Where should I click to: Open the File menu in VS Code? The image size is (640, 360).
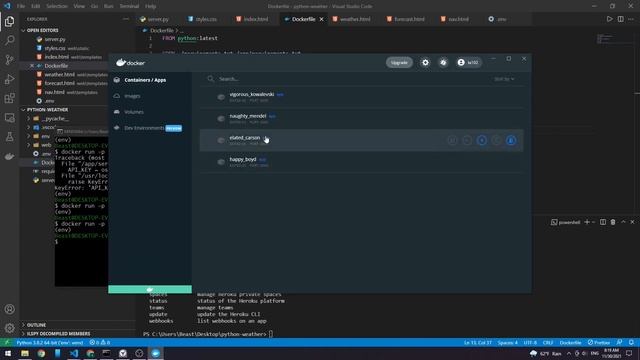tap(21, 6)
